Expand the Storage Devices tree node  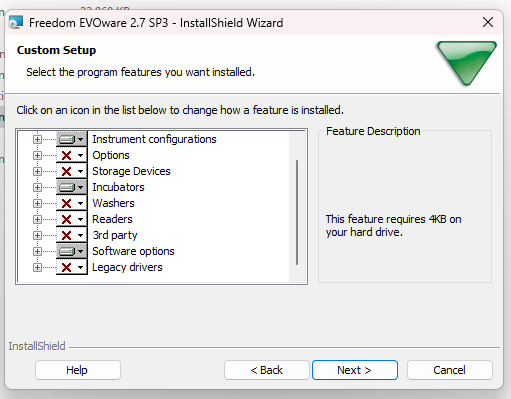[37, 171]
